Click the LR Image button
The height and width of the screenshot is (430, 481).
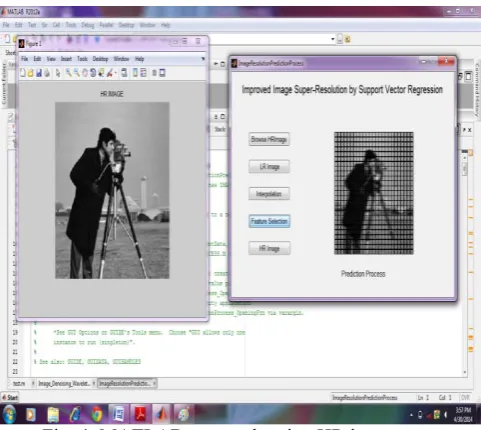[x=269, y=166]
